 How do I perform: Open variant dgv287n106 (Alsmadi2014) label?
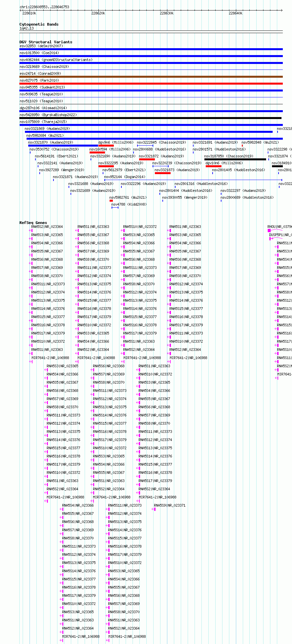[x=43, y=108]
